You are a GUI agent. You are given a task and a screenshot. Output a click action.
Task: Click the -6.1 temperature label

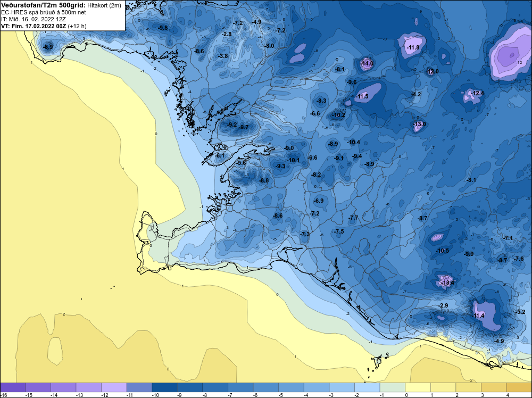[220, 156]
